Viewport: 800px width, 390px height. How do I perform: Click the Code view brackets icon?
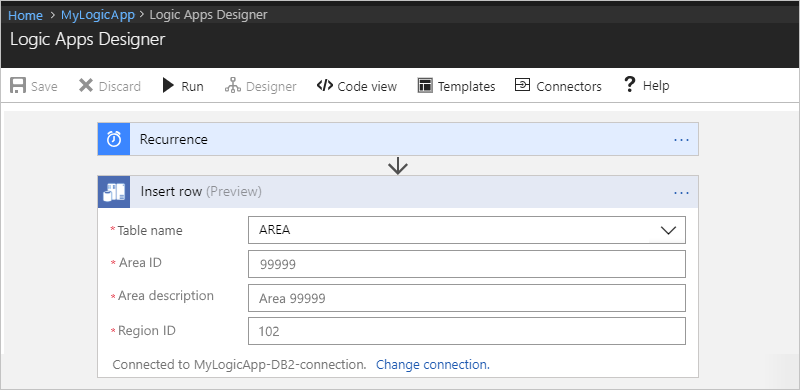[324, 85]
